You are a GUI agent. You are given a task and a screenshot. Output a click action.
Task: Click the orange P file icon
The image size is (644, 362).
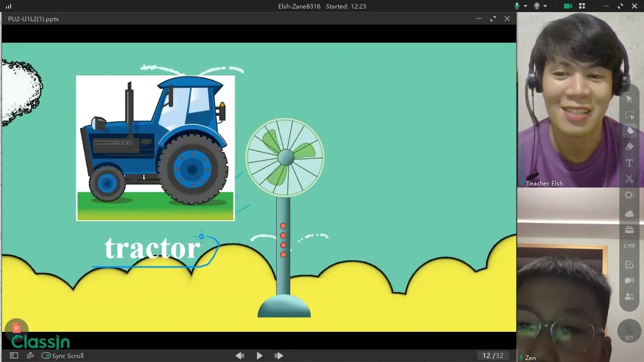[x=16, y=328]
